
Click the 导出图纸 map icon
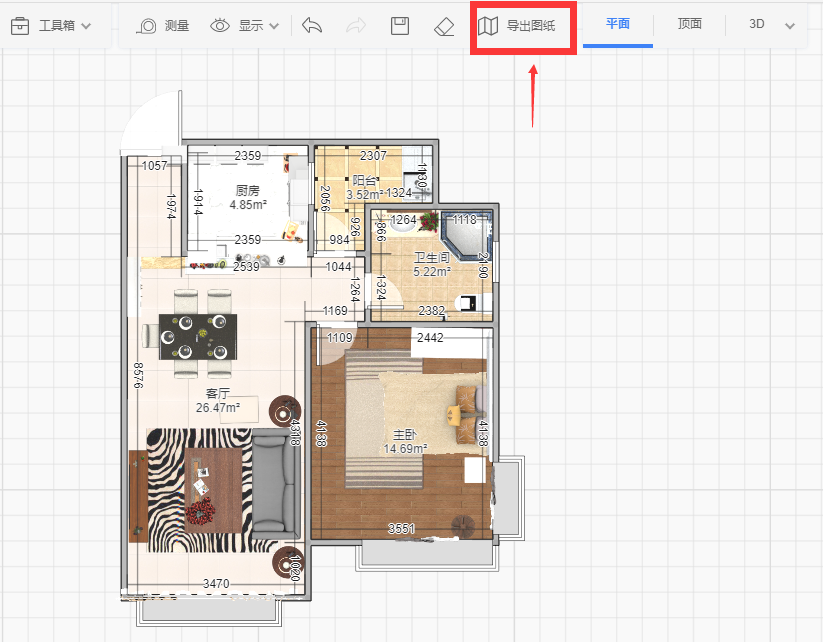click(488, 26)
